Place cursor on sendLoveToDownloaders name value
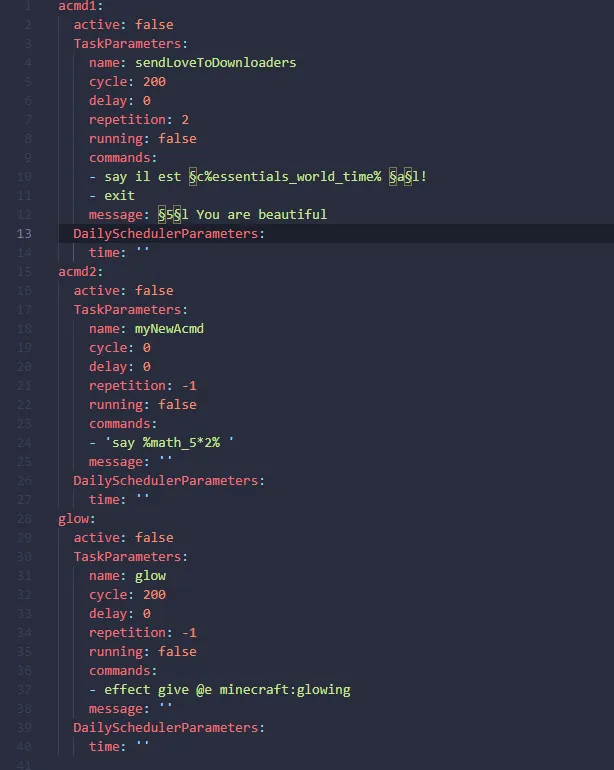The width and height of the screenshot is (614, 770). click(x=216, y=63)
